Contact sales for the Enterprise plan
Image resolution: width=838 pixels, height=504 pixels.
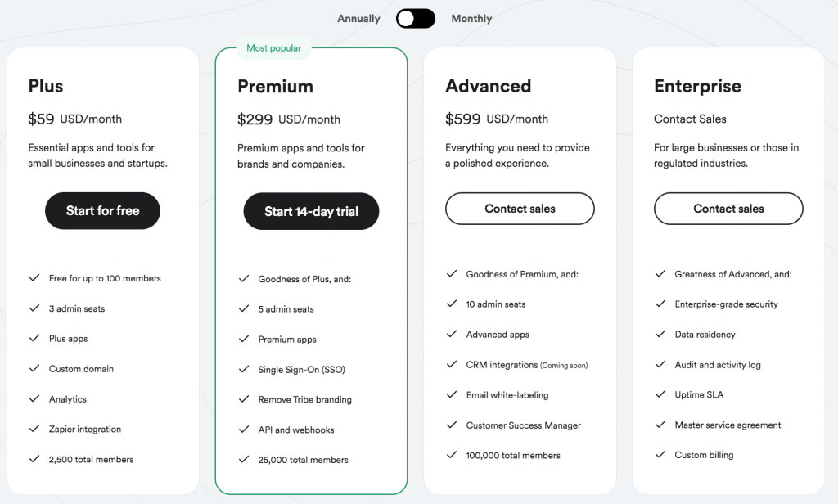pos(728,209)
